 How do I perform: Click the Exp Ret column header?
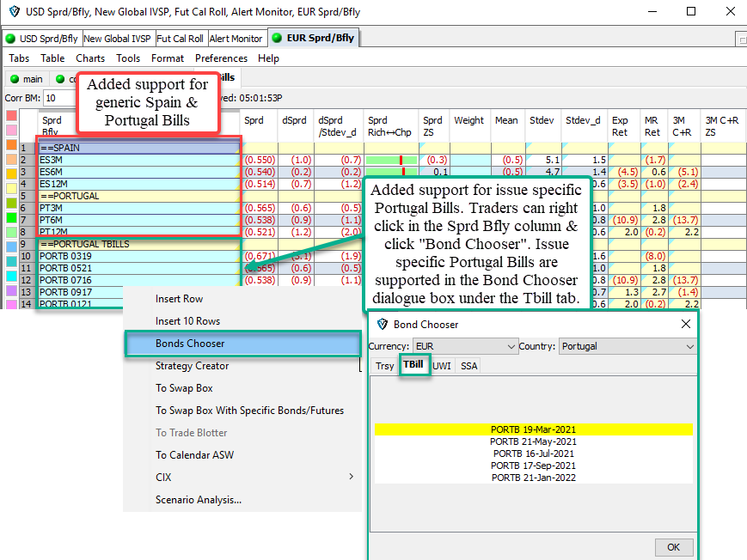click(624, 125)
